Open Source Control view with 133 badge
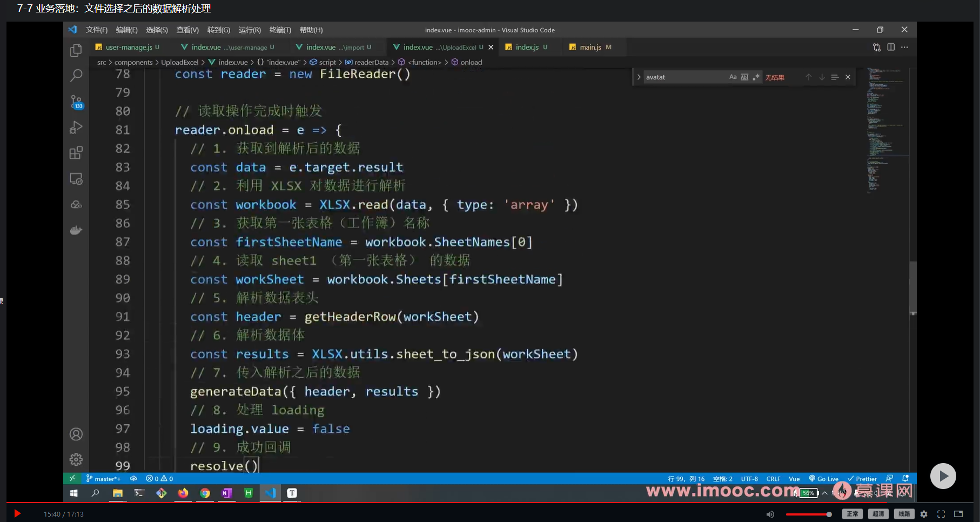This screenshot has height=522, width=980. (76, 102)
